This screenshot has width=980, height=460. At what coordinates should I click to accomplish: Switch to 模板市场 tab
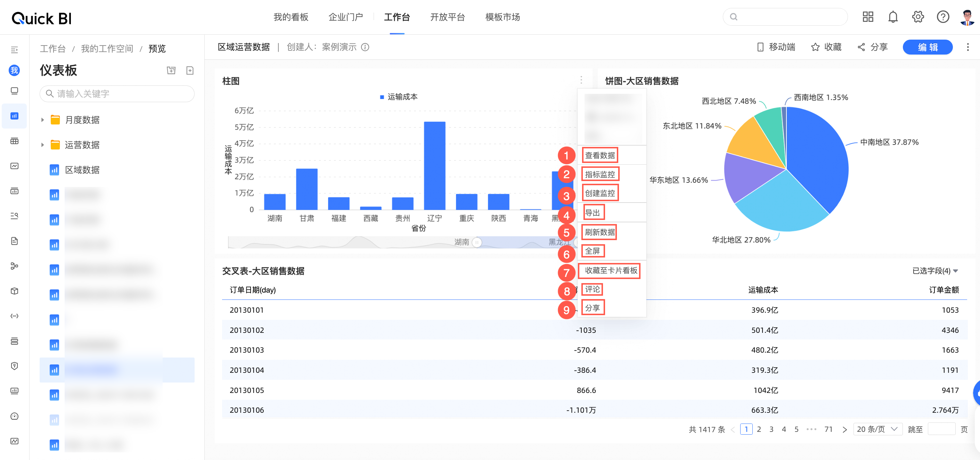pyautogui.click(x=502, y=17)
